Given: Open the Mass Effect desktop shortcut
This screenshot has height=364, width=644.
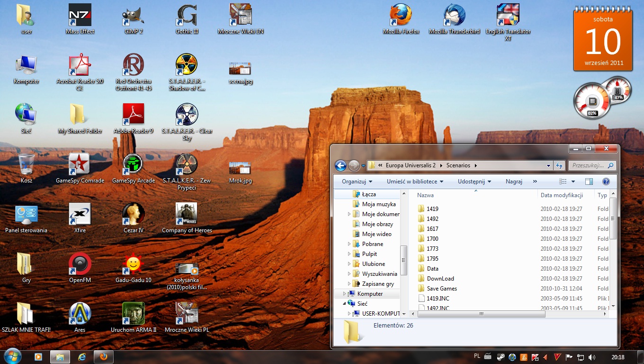Looking at the screenshot, I should [x=80, y=16].
